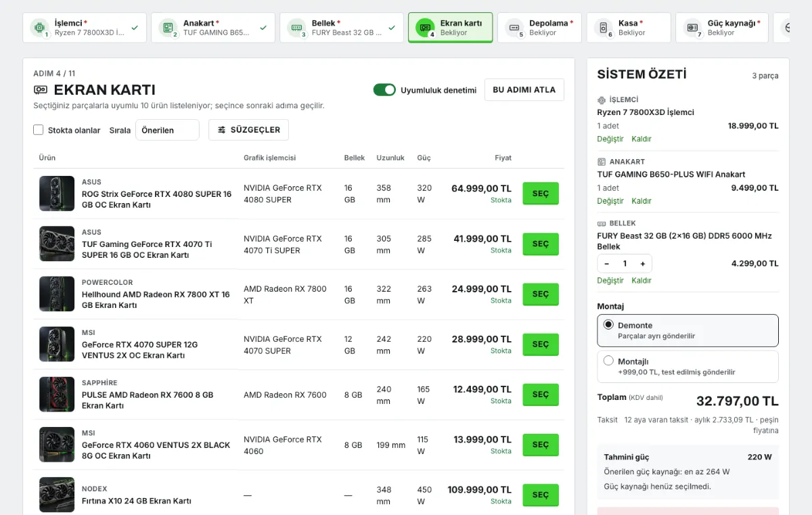Image resolution: width=812 pixels, height=515 pixels.
Task: Select the Hellhound Radeon RX 7800 XT card
Action: click(x=541, y=294)
